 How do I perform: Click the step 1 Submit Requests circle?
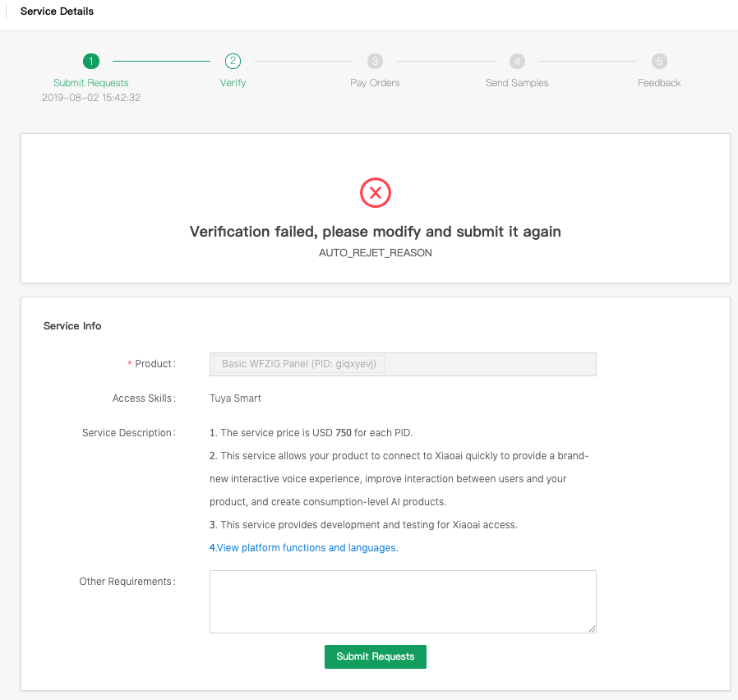point(91,61)
